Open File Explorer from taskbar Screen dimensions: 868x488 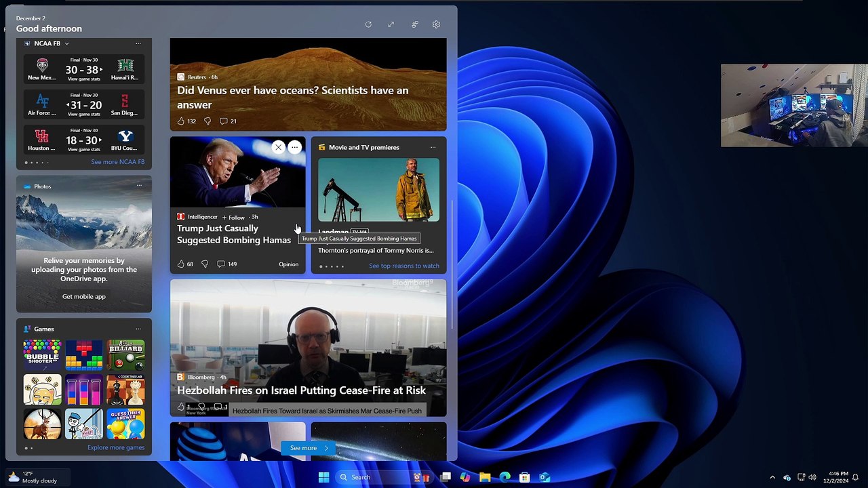tap(485, 477)
